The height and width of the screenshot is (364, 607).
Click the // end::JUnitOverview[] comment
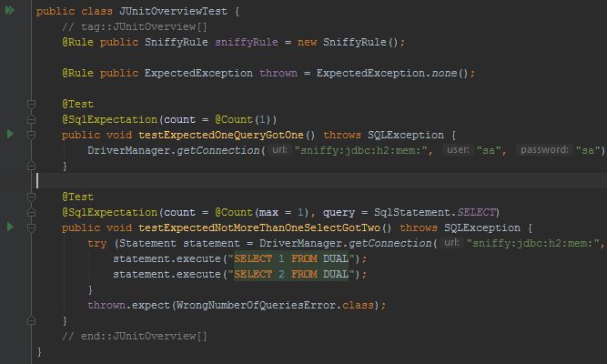point(135,336)
